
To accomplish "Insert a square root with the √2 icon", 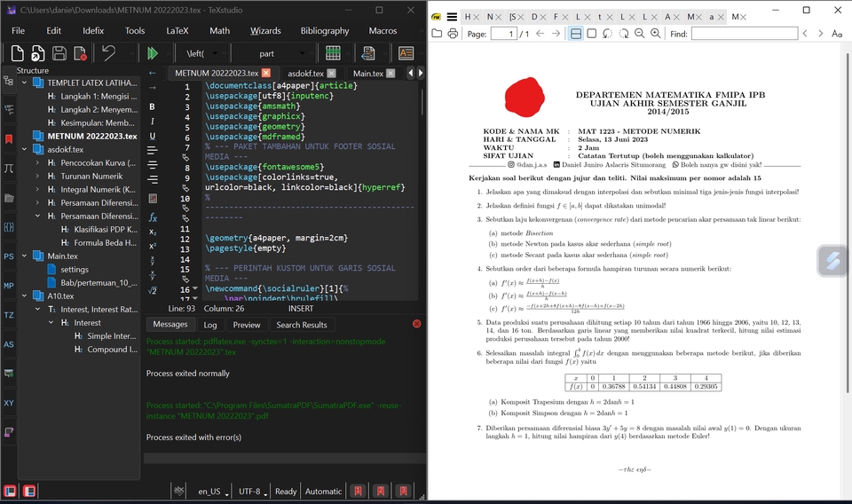I will [153, 290].
